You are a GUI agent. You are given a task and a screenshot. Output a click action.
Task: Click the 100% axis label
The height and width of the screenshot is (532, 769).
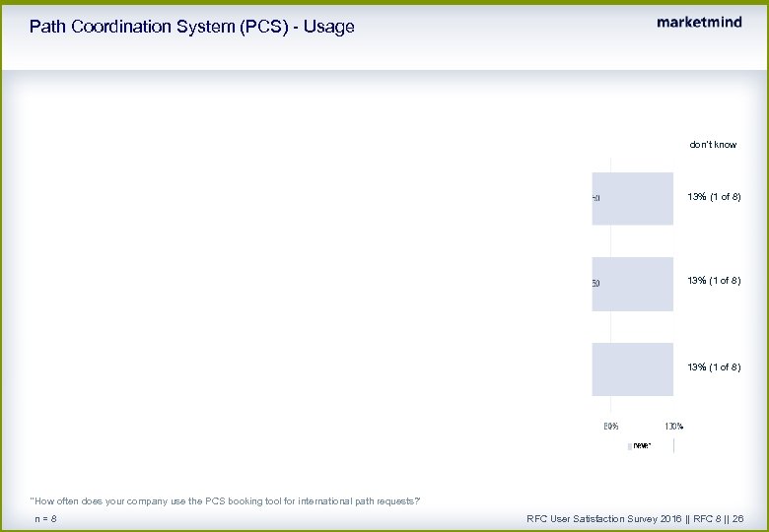coord(673,427)
